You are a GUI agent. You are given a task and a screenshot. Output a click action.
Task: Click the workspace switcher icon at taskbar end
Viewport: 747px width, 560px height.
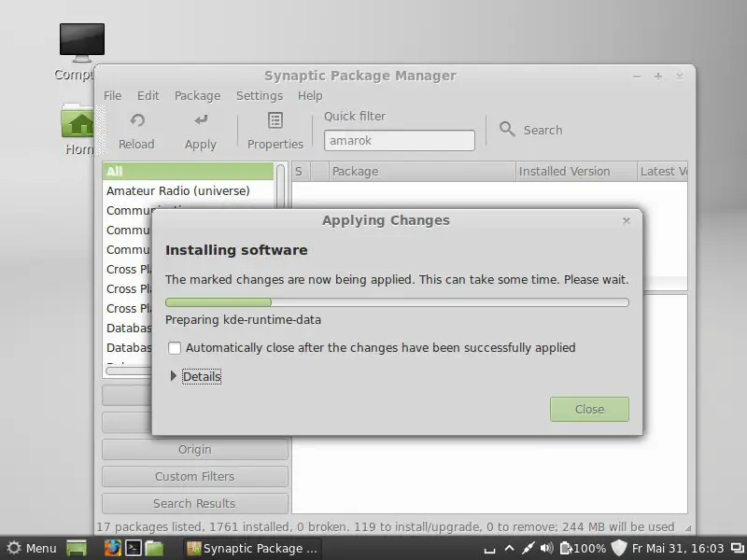pyautogui.click(x=738, y=548)
